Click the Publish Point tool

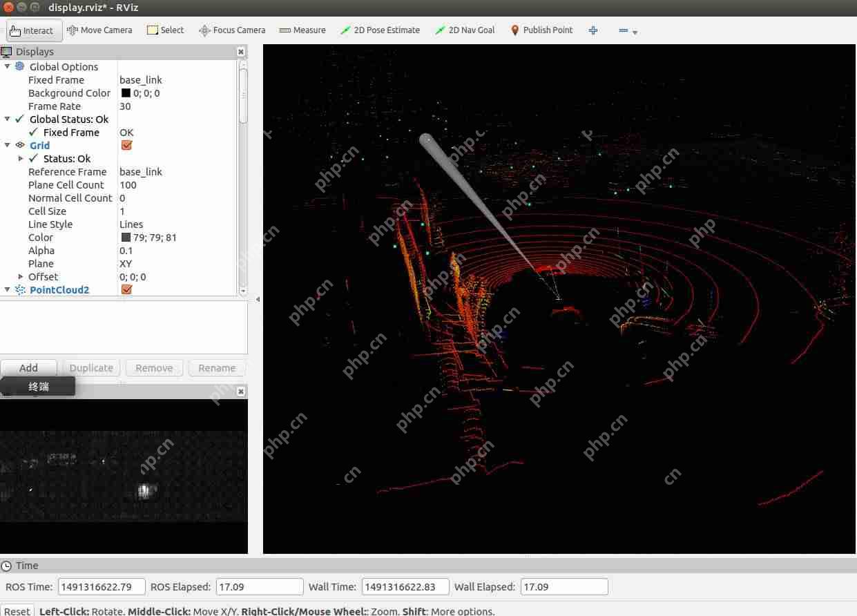(x=541, y=30)
